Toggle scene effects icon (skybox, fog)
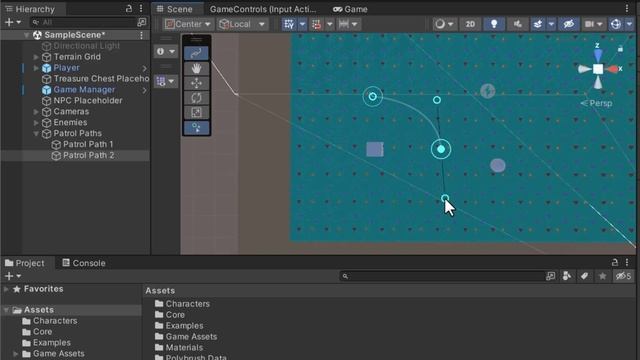Screen dimensions: 640x360 tap(538, 24)
